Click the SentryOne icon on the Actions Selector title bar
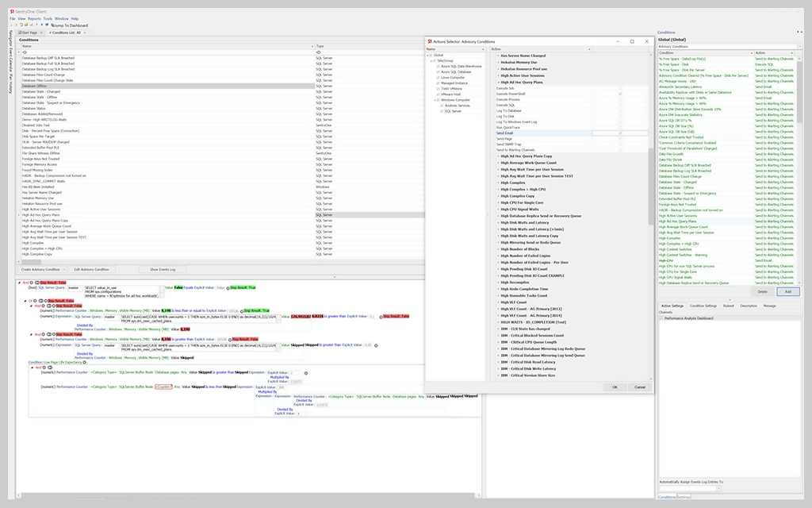 point(429,41)
